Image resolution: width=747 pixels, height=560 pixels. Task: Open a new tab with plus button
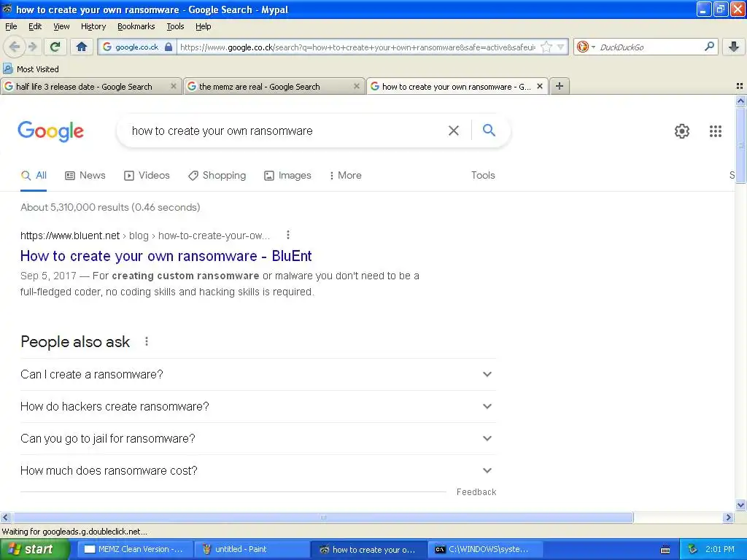[x=560, y=86]
